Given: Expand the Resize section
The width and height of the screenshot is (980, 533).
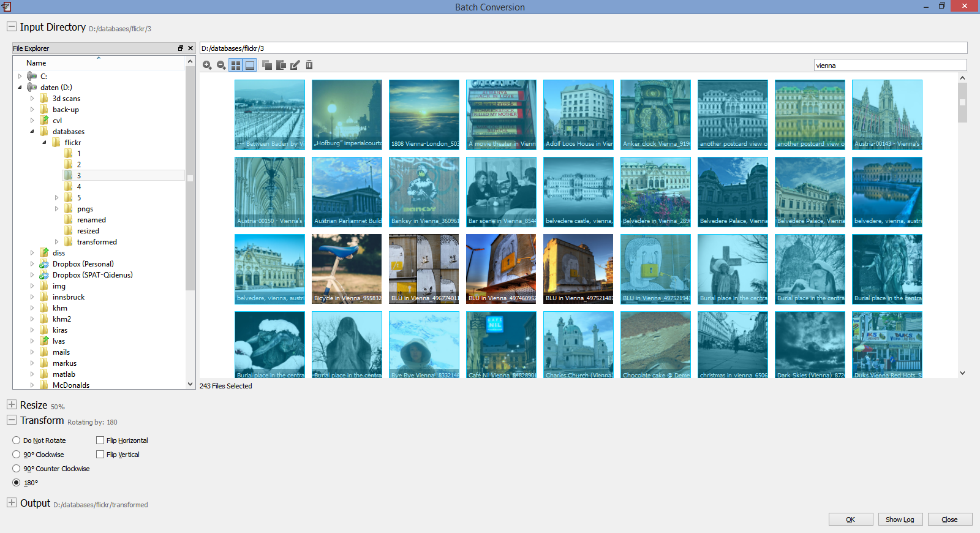Looking at the screenshot, I should point(11,405).
